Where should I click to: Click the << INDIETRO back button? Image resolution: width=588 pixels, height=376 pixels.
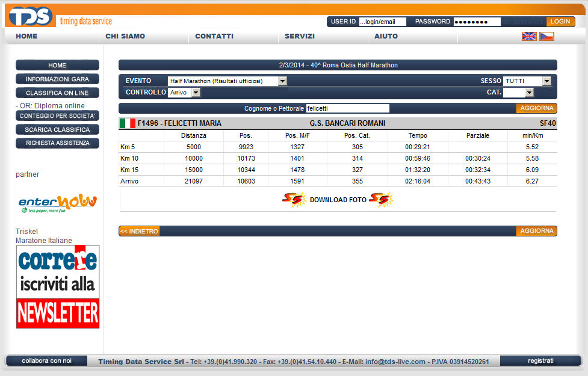[x=139, y=231]
